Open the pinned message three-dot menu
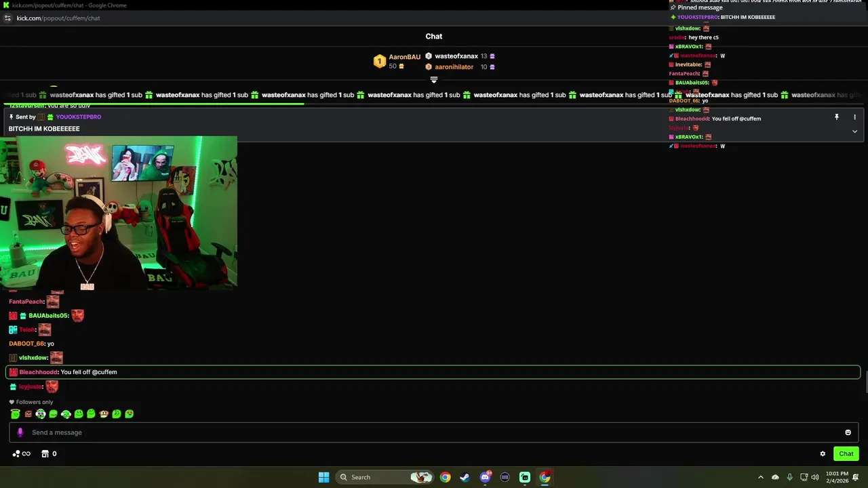This screenshot has width=868, height=488. point(854,117)
